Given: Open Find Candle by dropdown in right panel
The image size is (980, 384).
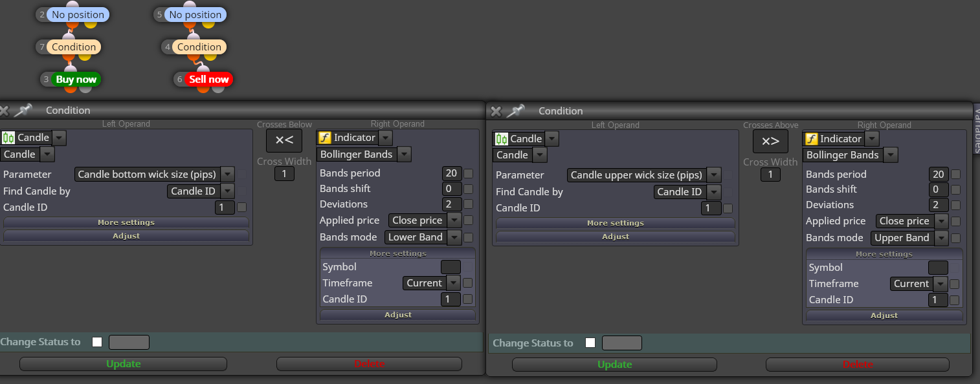Looking at the screenshot, I should [714, 191].
